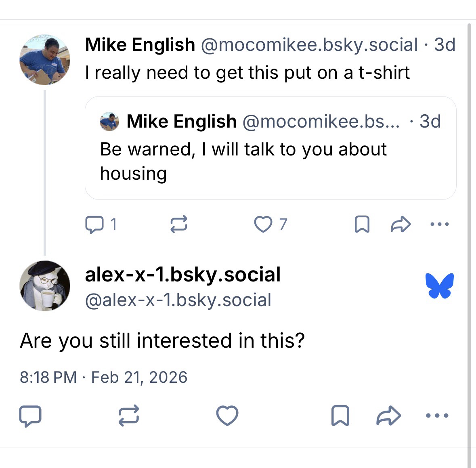
Task: Repost the alex-x-1 reply
Action: point(129,416)
